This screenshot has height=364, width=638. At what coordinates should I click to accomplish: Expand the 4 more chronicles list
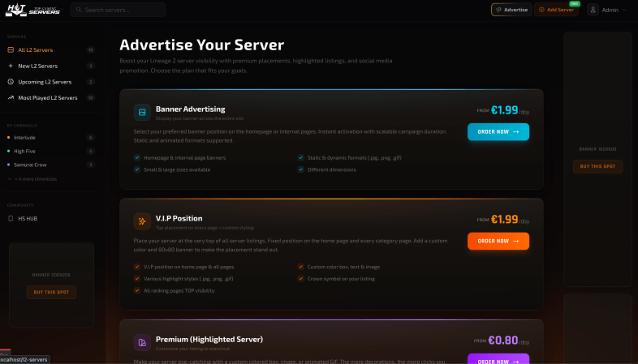tap(32, 179)
